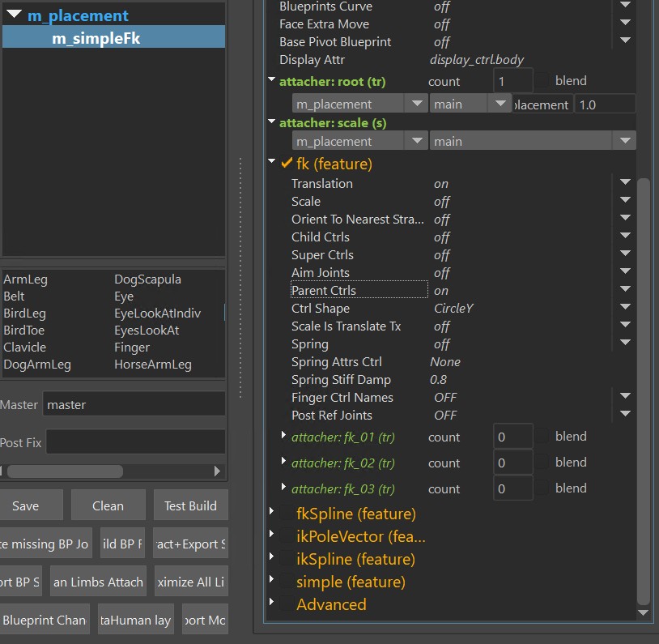The image size is (659, 644).
Task: Click the Save button
Action: 32,505
